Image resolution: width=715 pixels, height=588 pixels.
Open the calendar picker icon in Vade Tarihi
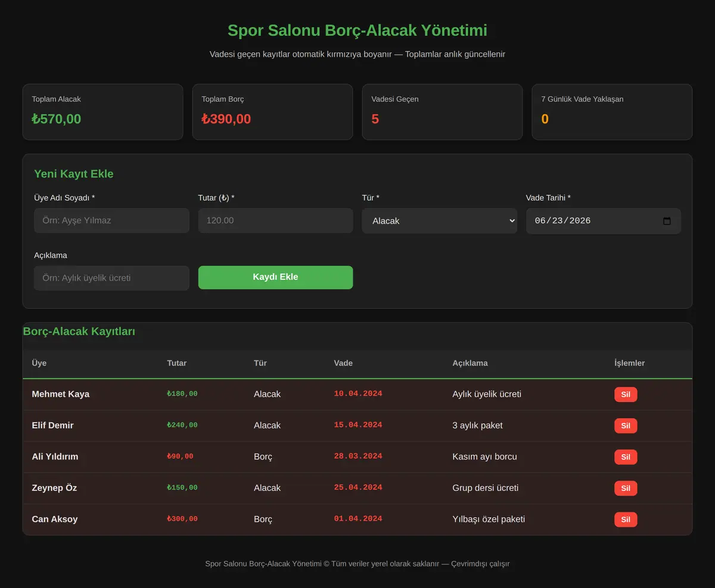pos(667,221)
